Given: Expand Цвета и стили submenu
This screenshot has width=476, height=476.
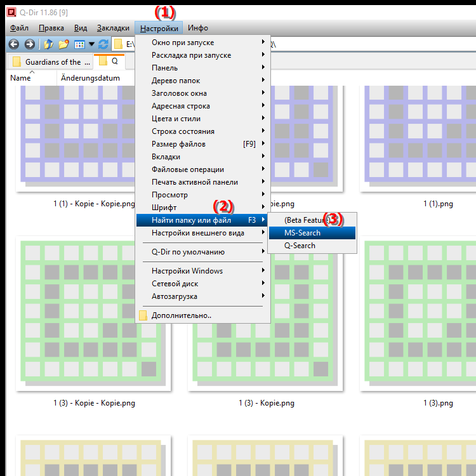Looking at the screenshot, I should pyautogui.click(x=202, y=119).
